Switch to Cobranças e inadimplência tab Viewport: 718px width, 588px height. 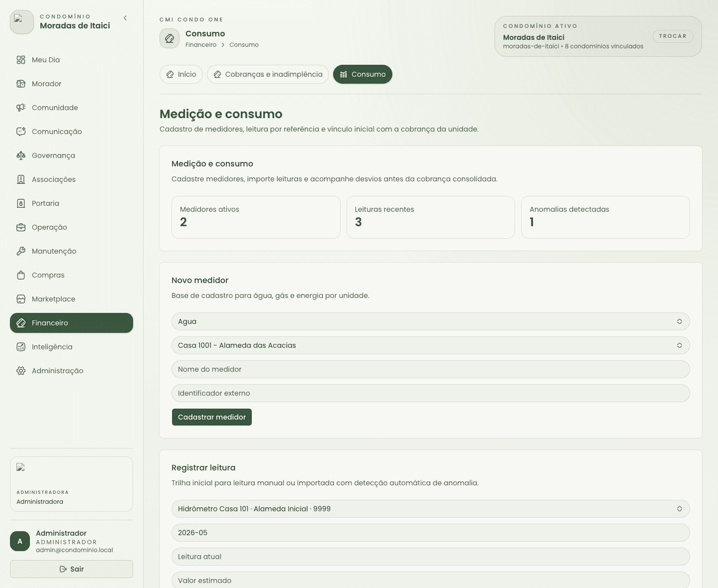pyautogui.click(x=268, y=74)
